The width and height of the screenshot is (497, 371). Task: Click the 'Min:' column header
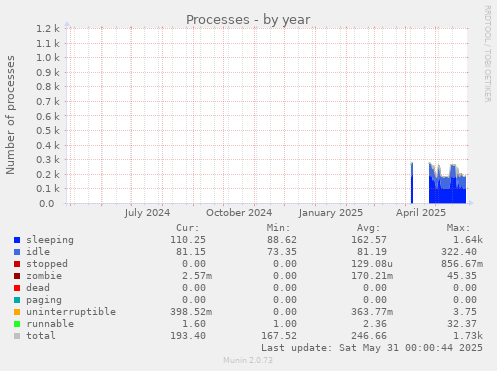[x=278, y=228]
